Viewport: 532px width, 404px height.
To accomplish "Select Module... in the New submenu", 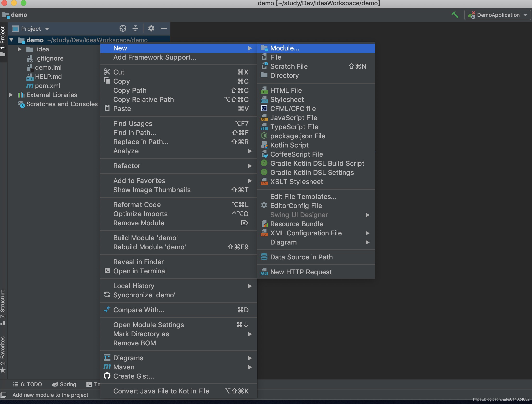I will pyautogui.click(x=285, y=48).
